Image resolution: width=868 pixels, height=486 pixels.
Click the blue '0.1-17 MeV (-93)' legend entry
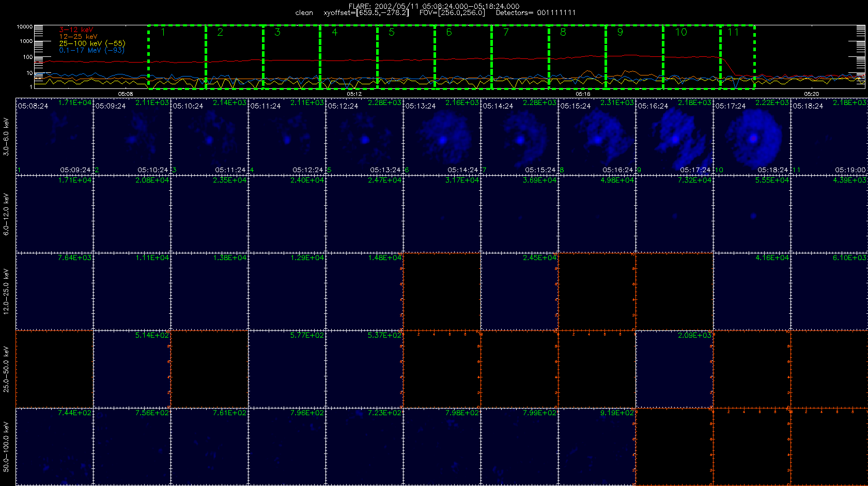point(91,50)
